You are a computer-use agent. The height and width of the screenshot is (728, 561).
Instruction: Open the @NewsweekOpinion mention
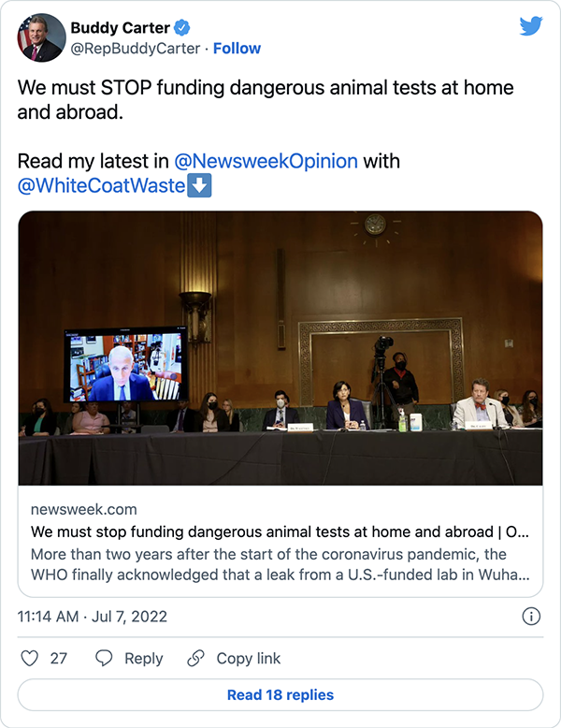tap(266, 161)
